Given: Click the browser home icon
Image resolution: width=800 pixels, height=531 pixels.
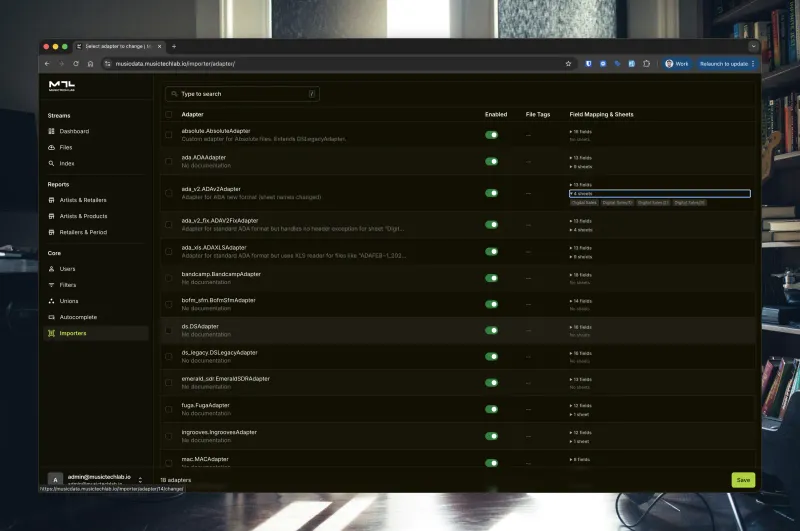Looking at the screenshot, I should pyautogui.click(x=90, y=64).
